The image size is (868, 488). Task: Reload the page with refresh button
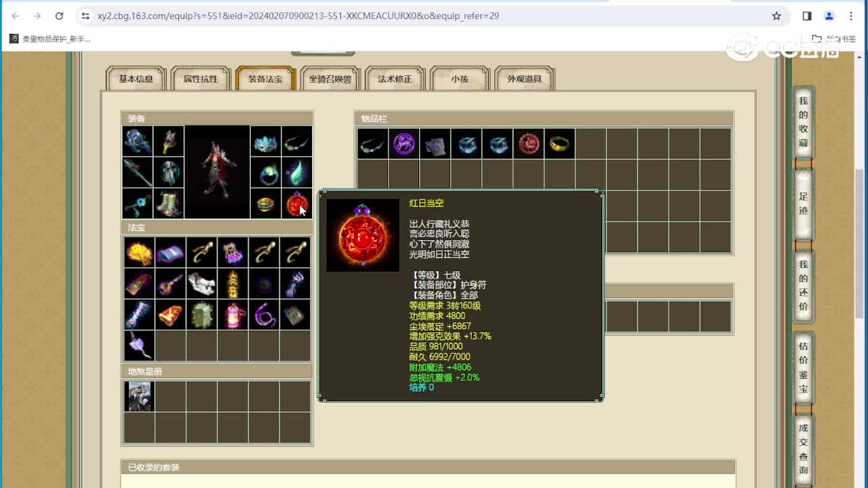(x=59, y=16)
